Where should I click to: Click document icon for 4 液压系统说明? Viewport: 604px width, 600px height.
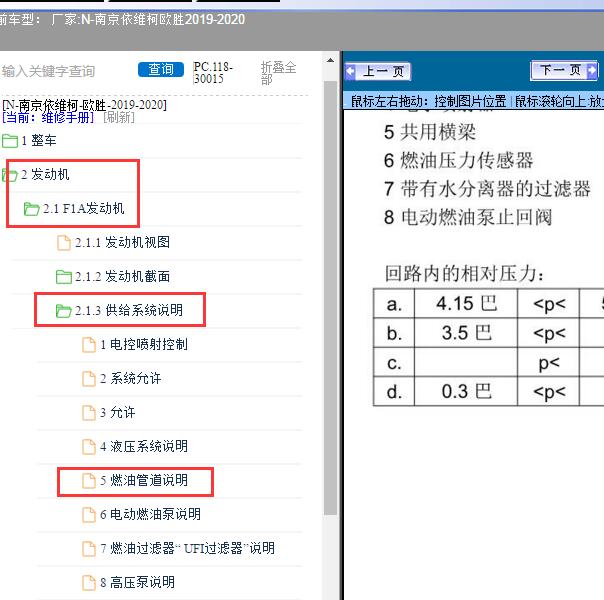(89, 447)
